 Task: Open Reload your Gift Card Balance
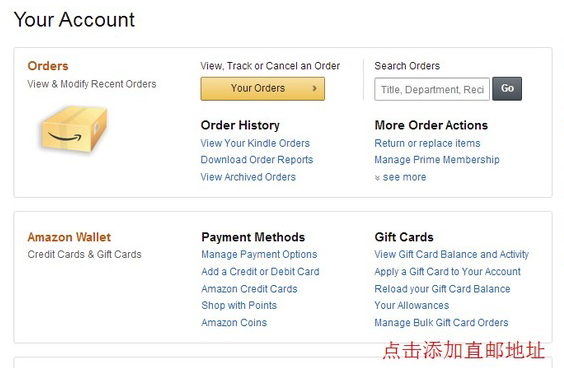pyautogui.click(x=442, y=289)
